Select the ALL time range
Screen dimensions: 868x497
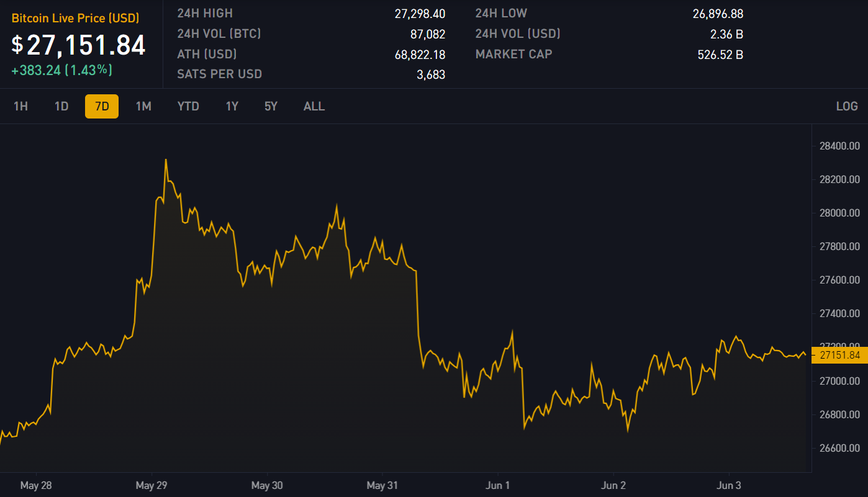[314, 106]
